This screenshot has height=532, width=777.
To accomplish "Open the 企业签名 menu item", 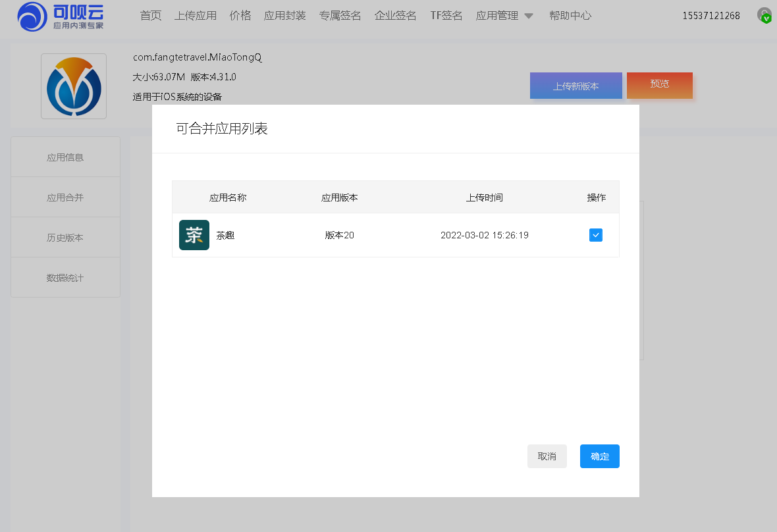I will [395, 15].
